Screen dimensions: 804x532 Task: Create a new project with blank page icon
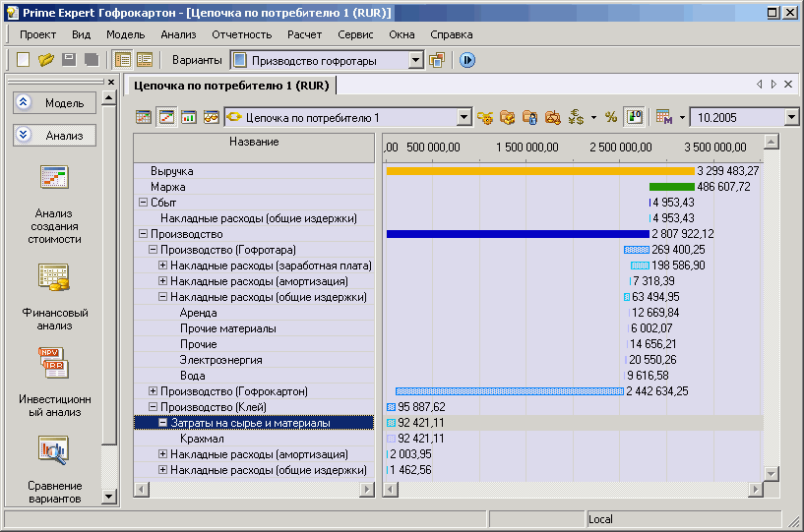click(x=23, y=60)
